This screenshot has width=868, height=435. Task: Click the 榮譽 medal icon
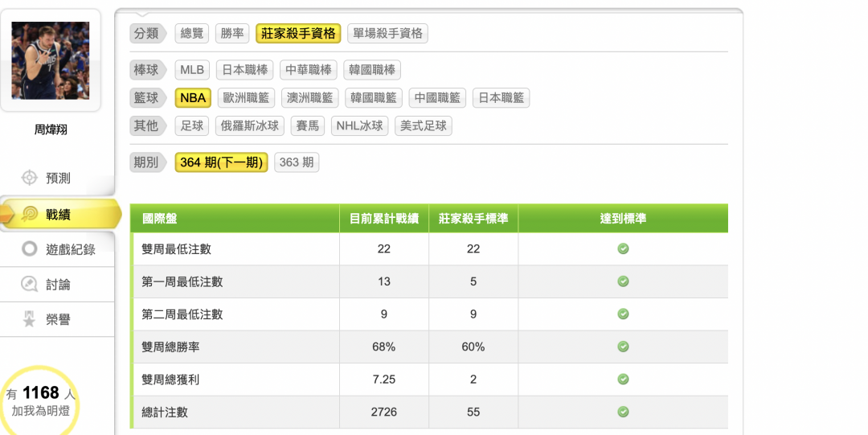pos(30,319)
